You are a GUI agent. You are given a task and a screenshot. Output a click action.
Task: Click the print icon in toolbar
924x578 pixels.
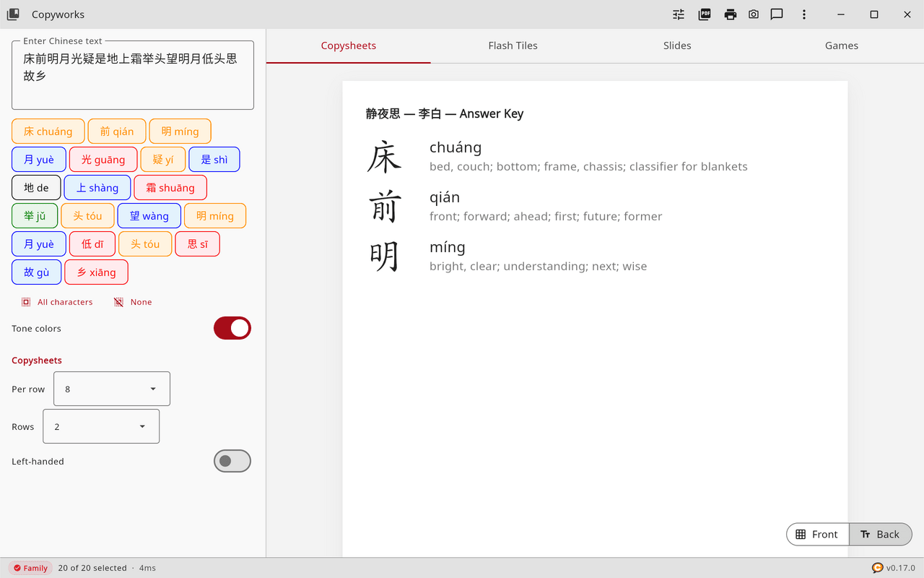tap(731, 14)
